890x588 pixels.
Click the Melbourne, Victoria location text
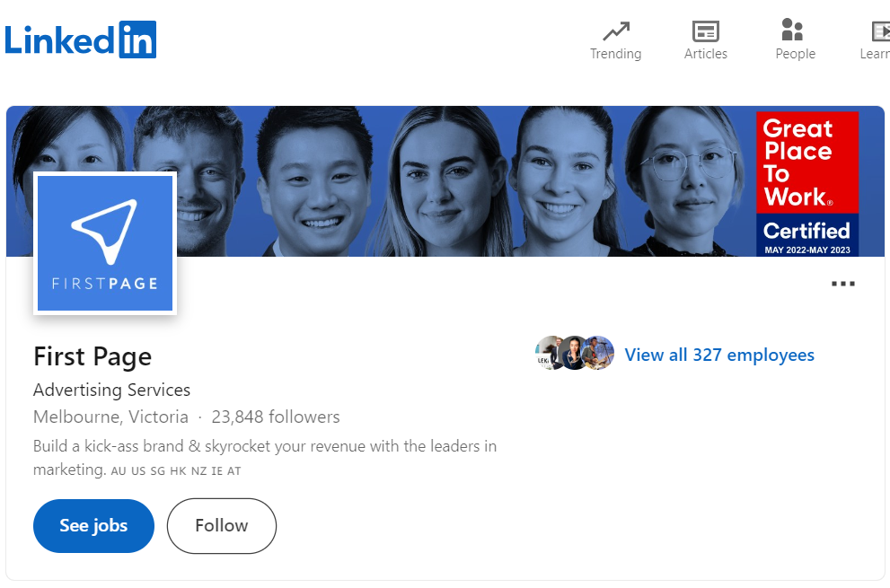(x=110, y=417)
